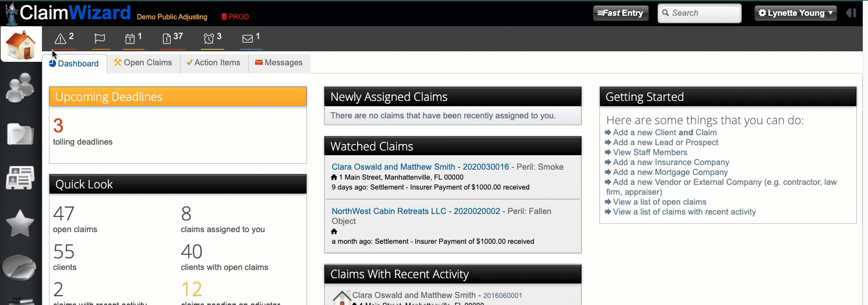Switch to the Open Claims tab
The image size is (868, 305).
coord(143,63)
